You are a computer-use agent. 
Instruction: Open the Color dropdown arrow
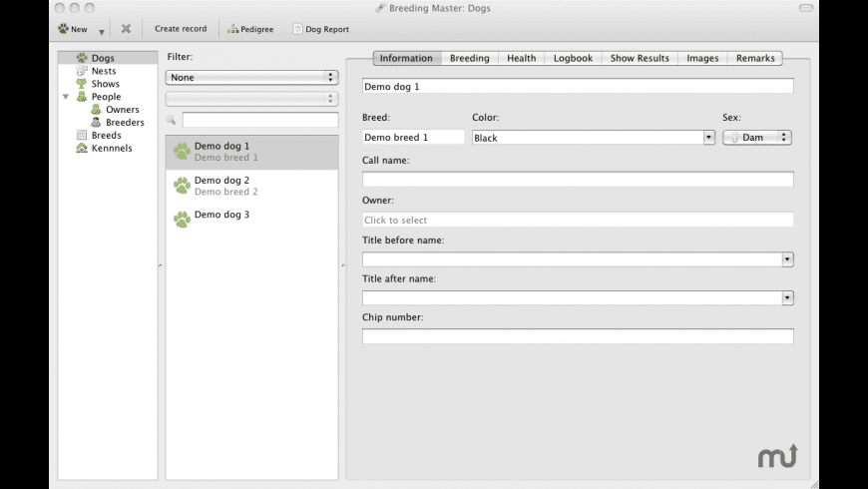pyautogui.click(x=709, y=138)
